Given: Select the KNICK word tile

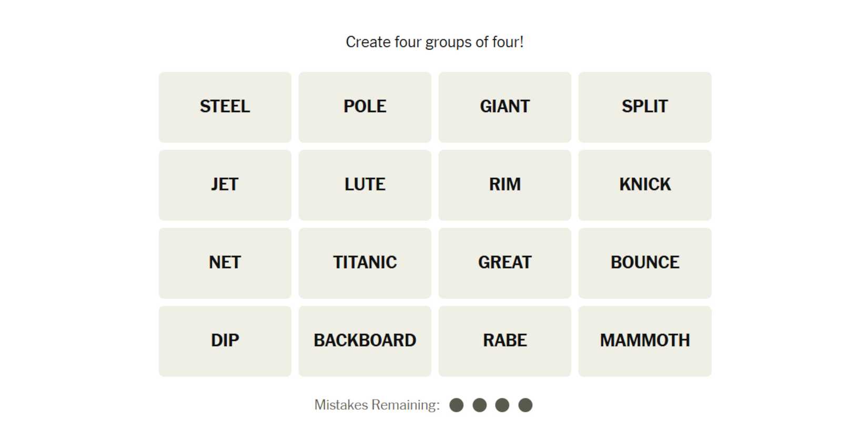Looking at the screenshot, I should pos(644,185).
